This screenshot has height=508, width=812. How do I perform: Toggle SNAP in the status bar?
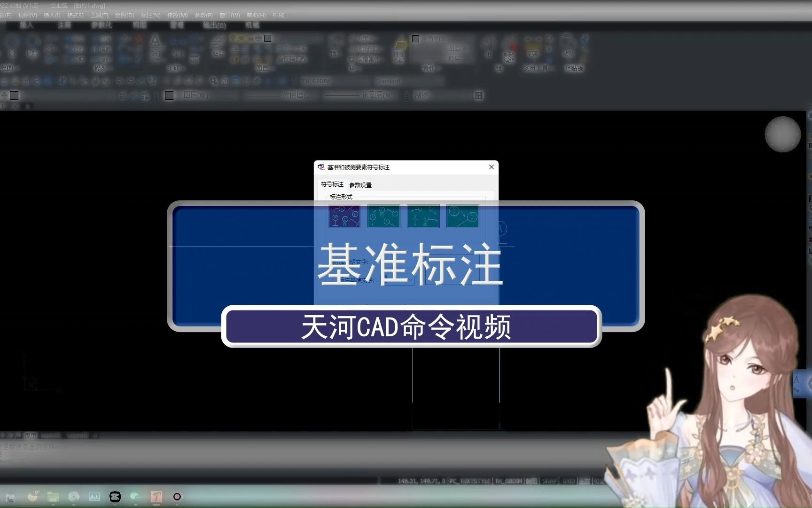click(549, 481)
